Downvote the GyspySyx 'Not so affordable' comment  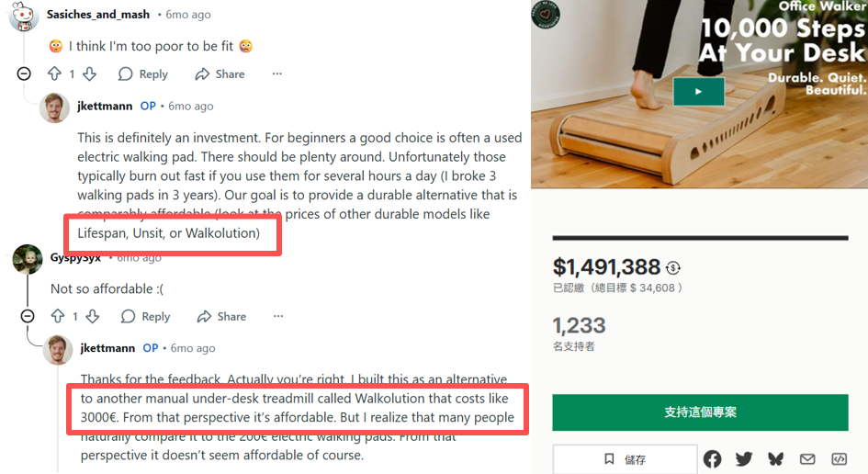(x=92, y=316)
